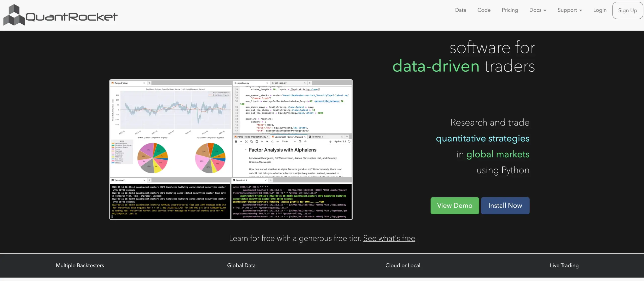Open the Docs dropdown menu

pos(538,10)
